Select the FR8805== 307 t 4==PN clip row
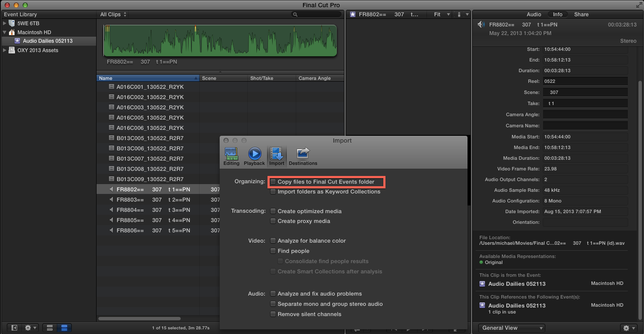The image size is (644, 334). [x=158, y=220]
